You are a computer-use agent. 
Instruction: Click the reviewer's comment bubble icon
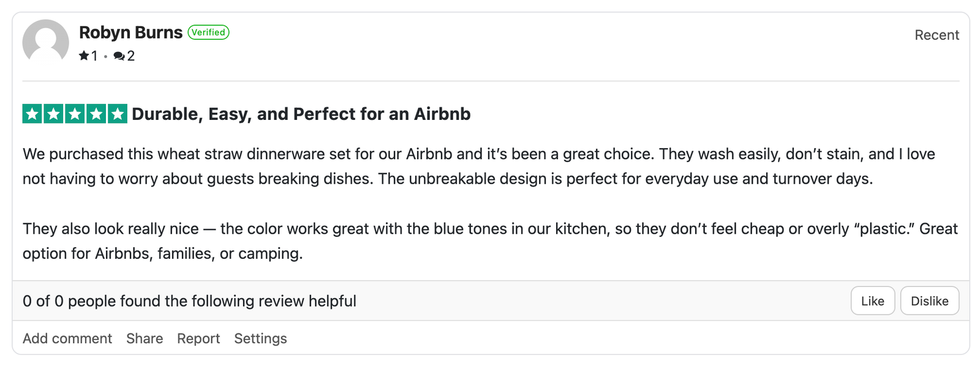(119, 56)
